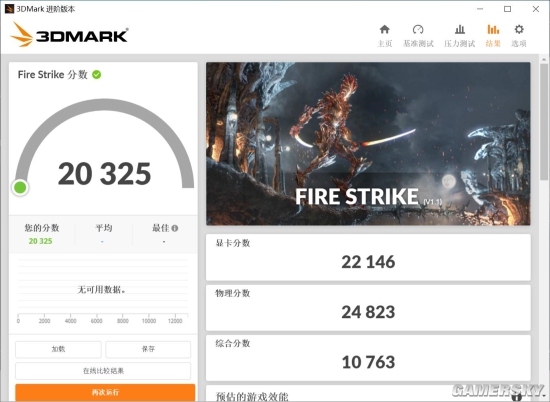Minimize the 3DMark window

pyautogui.click(x=480, y=9)
